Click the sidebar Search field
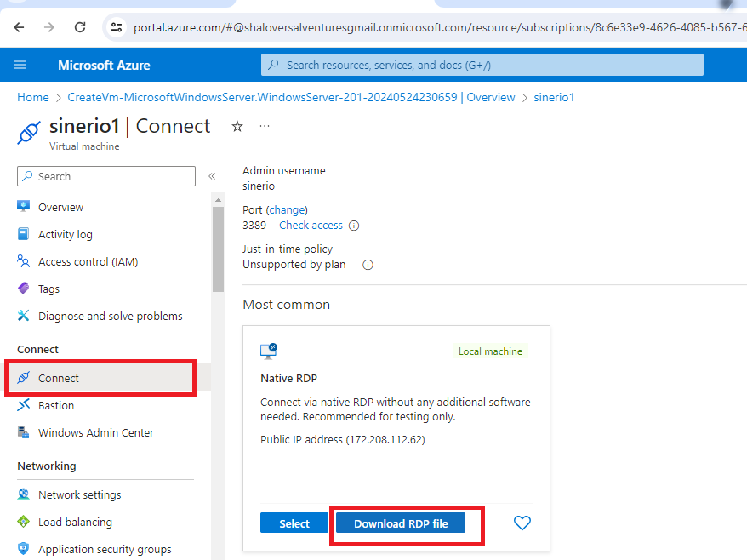The height and width of the screenshot is (560, 747). [x=106, y=176]
